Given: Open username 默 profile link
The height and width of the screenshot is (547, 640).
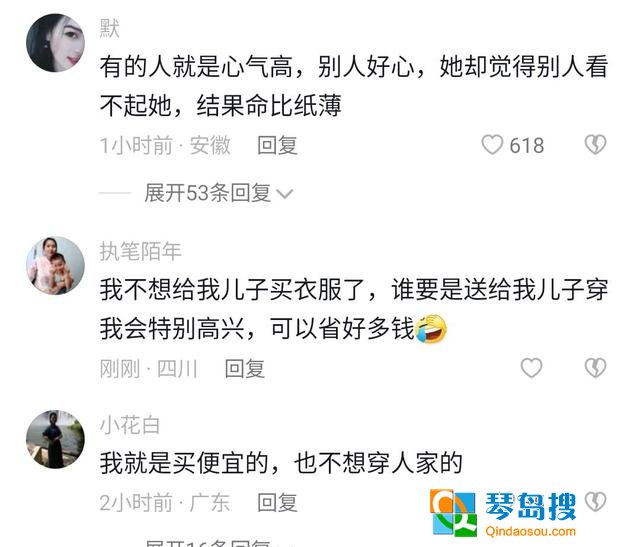Looking at the screenshot, I should click(x=110, y=29).
